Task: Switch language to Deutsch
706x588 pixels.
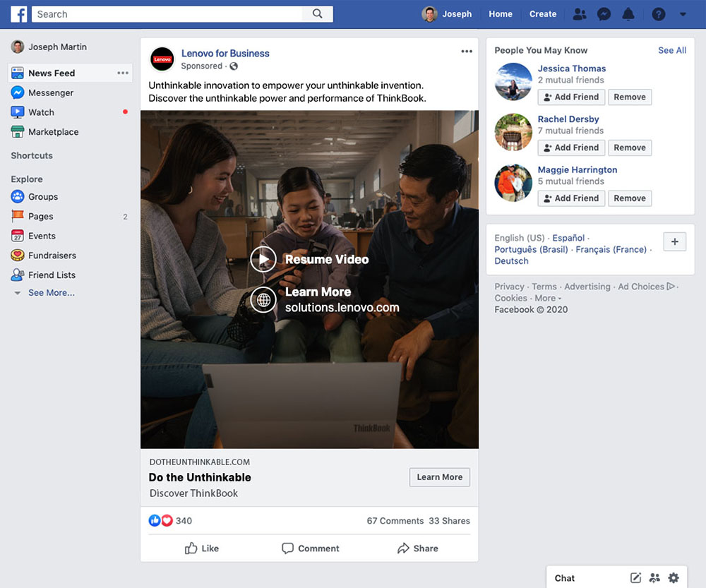Action: (x=511, y=261)
